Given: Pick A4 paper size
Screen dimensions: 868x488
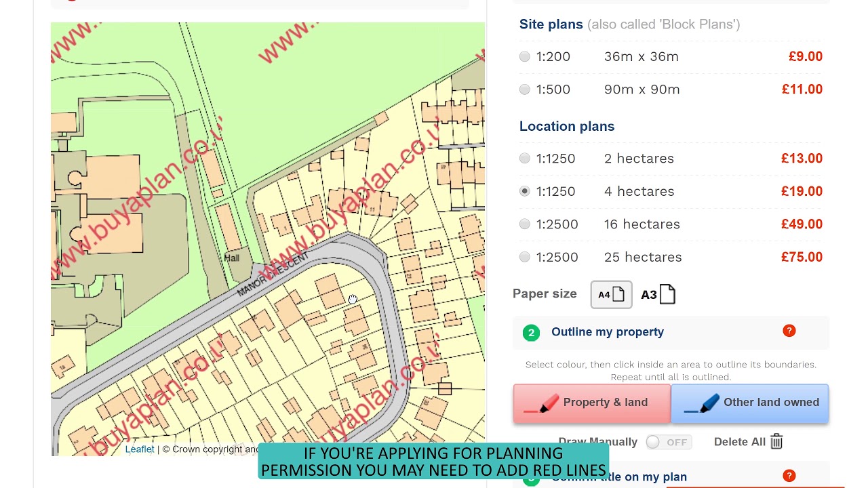Looking at the screenshot, I should pyautogui.click(x=611, y=294).
